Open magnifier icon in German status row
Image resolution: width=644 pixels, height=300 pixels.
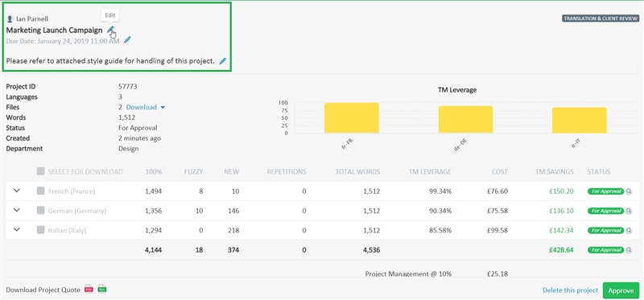629,211
